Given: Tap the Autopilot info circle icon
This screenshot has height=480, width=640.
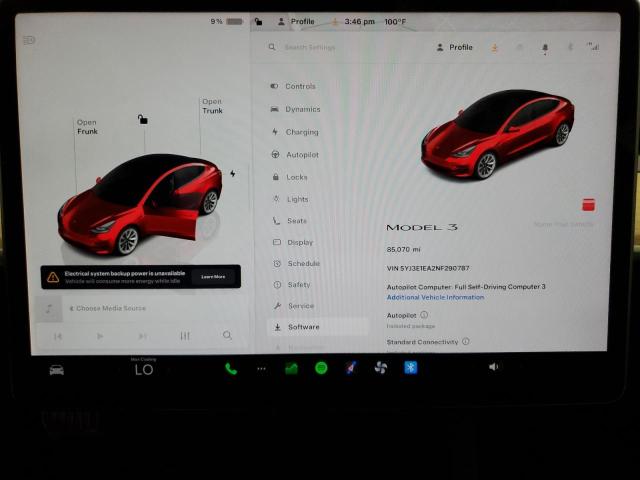Looking at the screenshot, I should [x=424, y=315].
